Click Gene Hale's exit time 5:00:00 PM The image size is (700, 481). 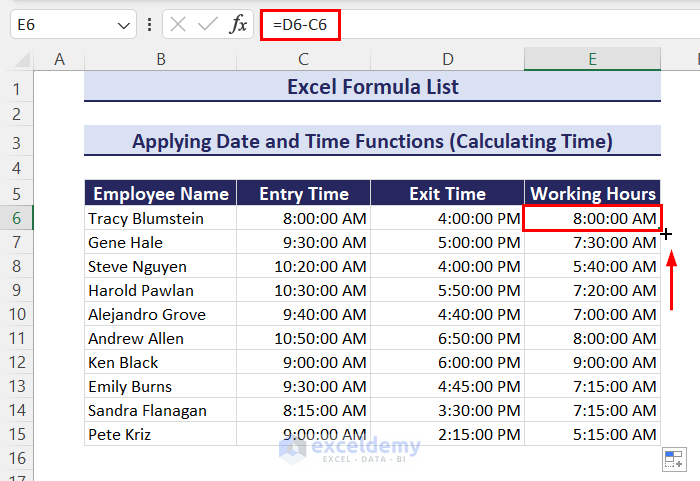(447, 243)
